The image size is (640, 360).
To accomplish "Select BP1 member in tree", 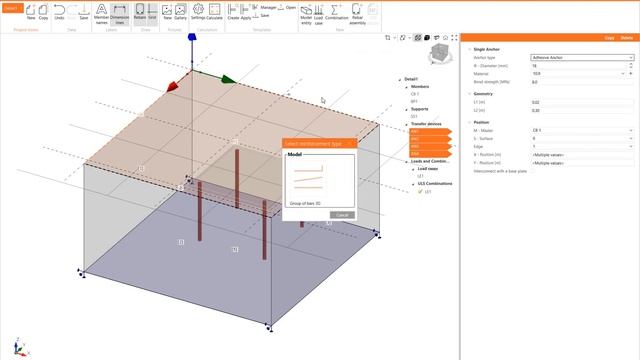I will tap(414, 102).
